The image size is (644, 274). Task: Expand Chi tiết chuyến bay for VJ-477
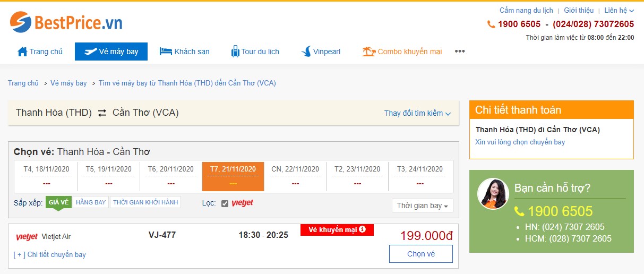tap(50, 254)
